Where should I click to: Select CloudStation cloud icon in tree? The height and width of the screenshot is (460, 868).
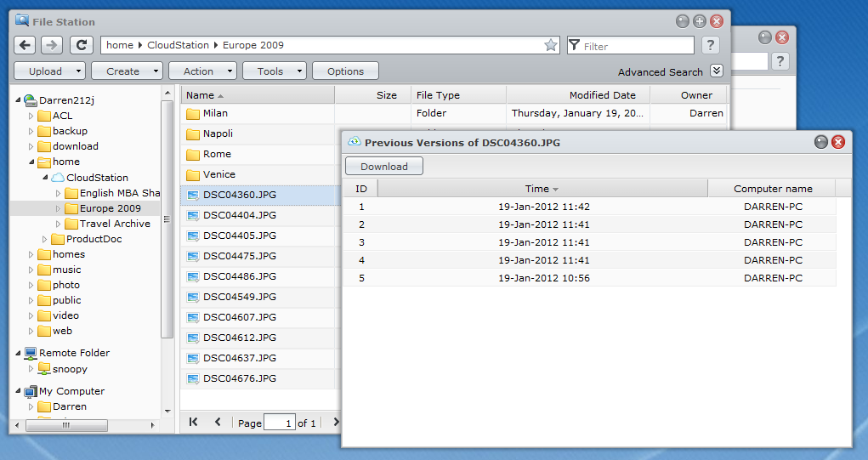(58, 178)
